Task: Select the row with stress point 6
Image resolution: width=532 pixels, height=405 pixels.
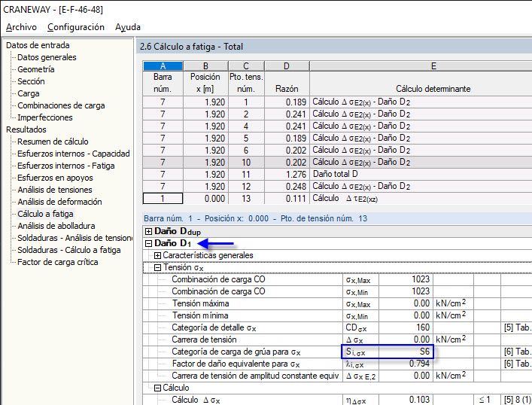Action: click(x=337, y=151)
